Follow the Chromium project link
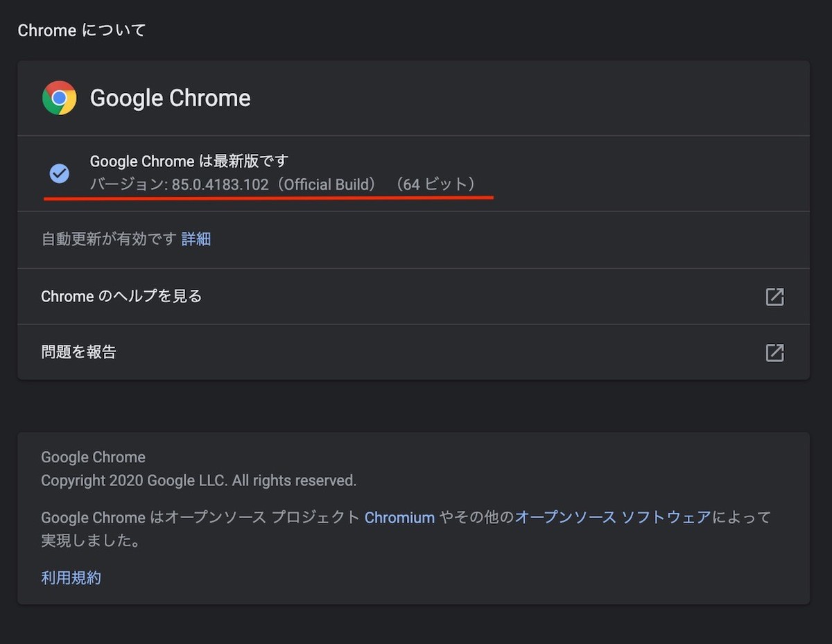 [x=399, y=518]
